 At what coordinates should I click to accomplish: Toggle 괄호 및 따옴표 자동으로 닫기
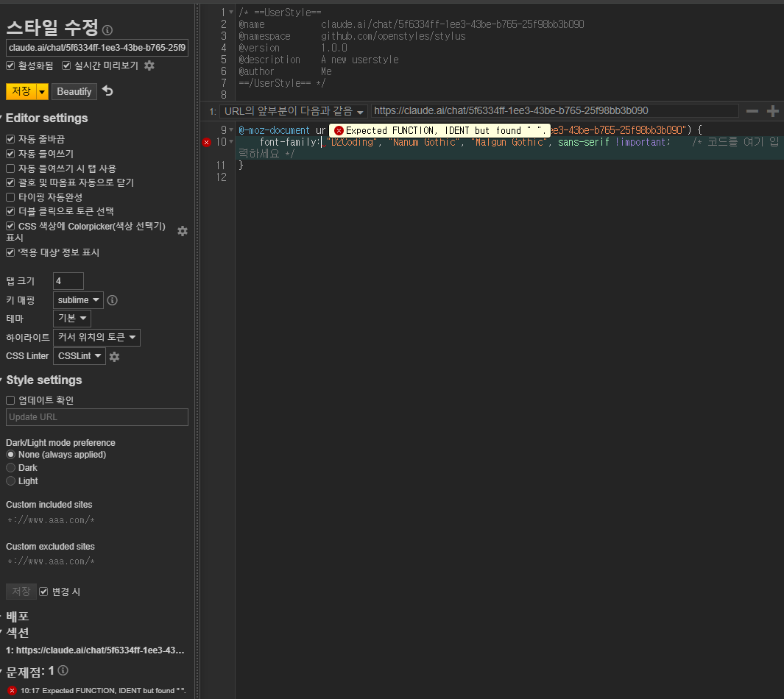10,182
